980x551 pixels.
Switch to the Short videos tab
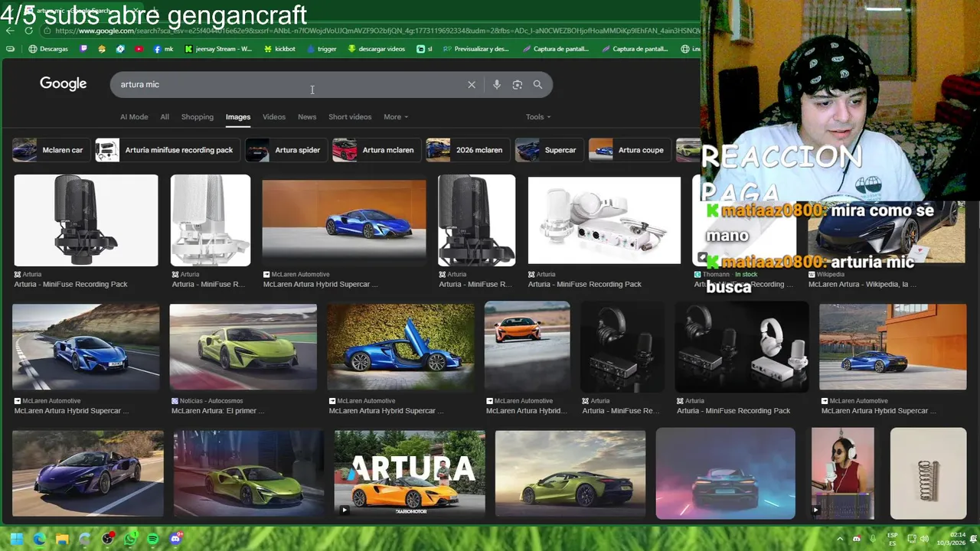tap(350, 117)
